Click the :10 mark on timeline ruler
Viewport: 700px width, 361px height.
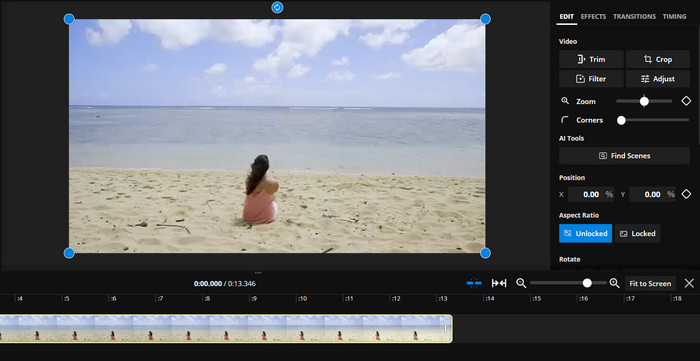pyautogui.click(x=302, y=299)
